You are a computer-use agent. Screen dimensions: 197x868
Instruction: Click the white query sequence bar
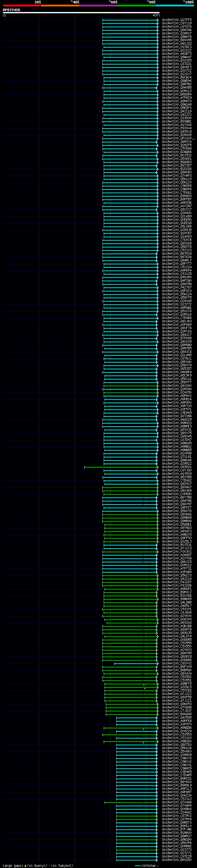click(81, 12)
